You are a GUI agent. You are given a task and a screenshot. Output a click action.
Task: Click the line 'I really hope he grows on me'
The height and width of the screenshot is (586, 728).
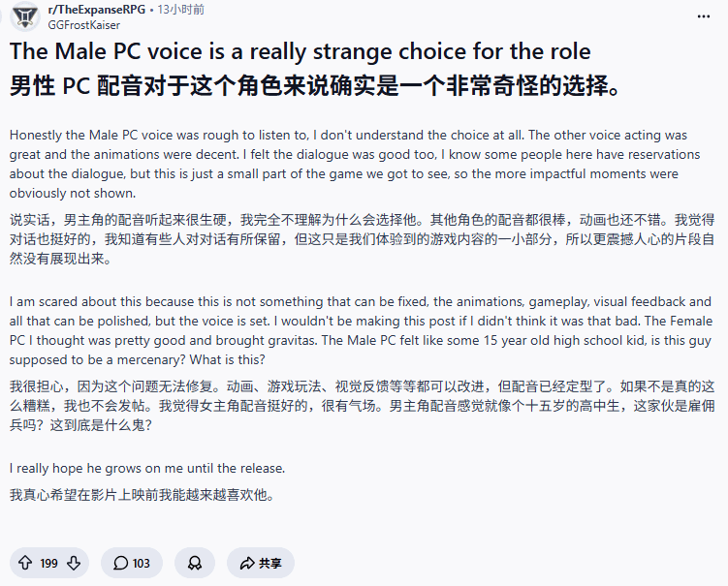coord(147,468)
